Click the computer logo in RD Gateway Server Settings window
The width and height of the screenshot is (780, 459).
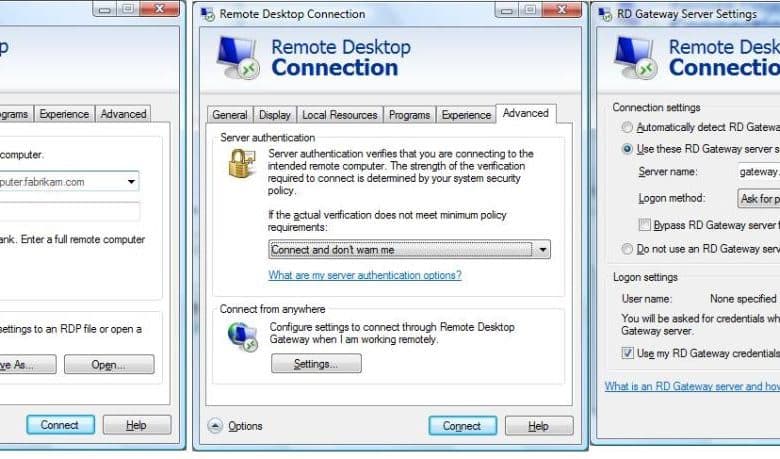pos(636,58)
